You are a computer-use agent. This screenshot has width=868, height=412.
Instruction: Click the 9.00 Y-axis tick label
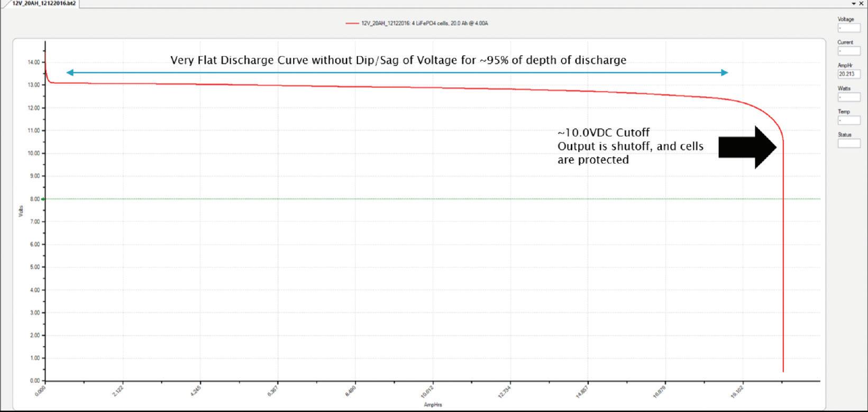pyautogui.click(x=34, y=176)
